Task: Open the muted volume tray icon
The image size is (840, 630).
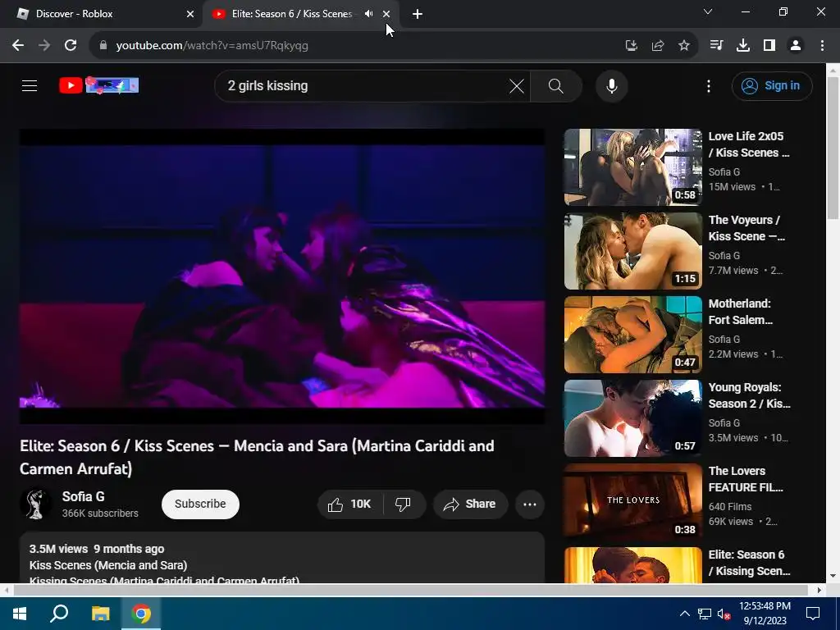Action: coord(724,614)
